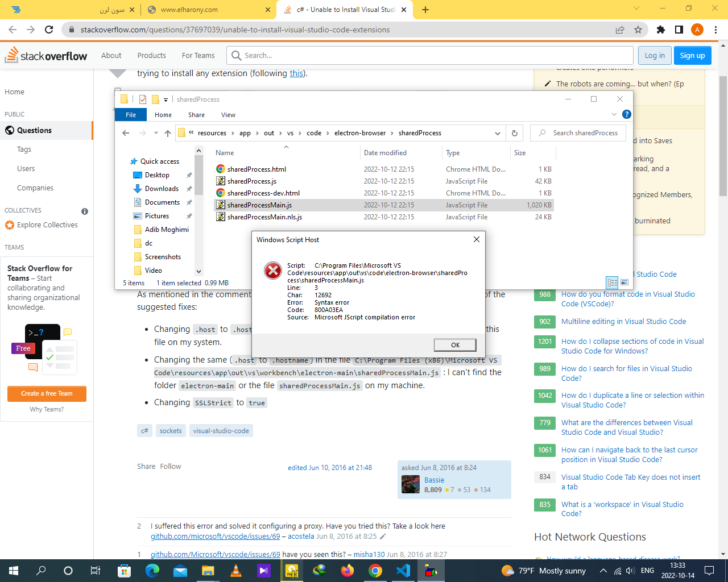Open Downloads in Quick access

click(162, 189)
